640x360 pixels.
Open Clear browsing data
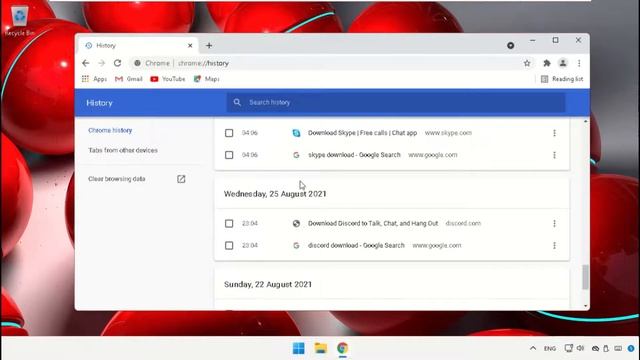point(117,179)
